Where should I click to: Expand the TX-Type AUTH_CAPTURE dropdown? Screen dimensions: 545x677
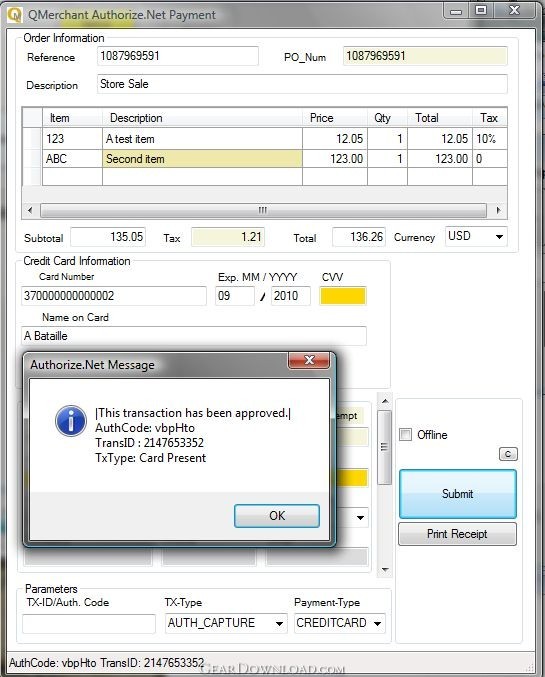click(x=226, y=623)
